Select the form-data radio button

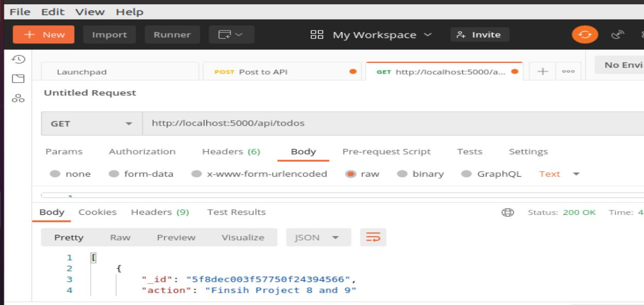tap(114, 174)
